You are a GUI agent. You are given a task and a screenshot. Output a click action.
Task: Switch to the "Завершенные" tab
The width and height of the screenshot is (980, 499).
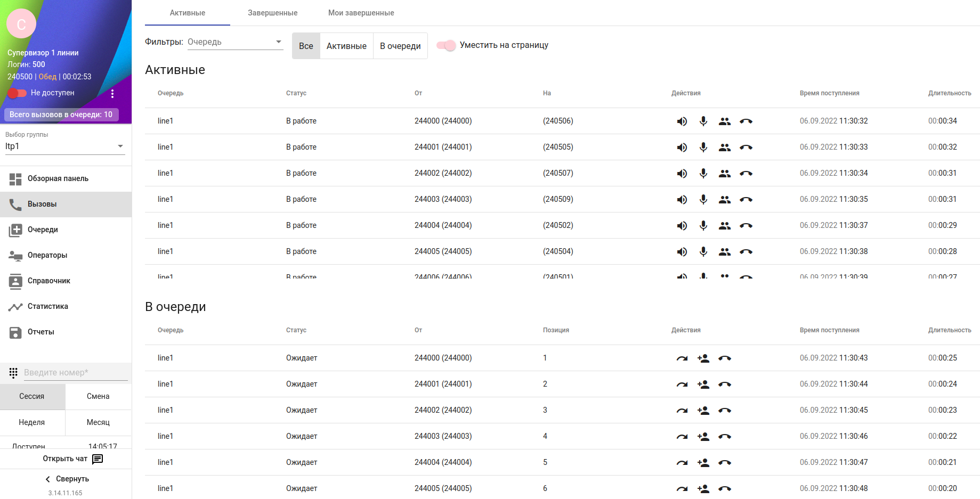tap(272, 13)
